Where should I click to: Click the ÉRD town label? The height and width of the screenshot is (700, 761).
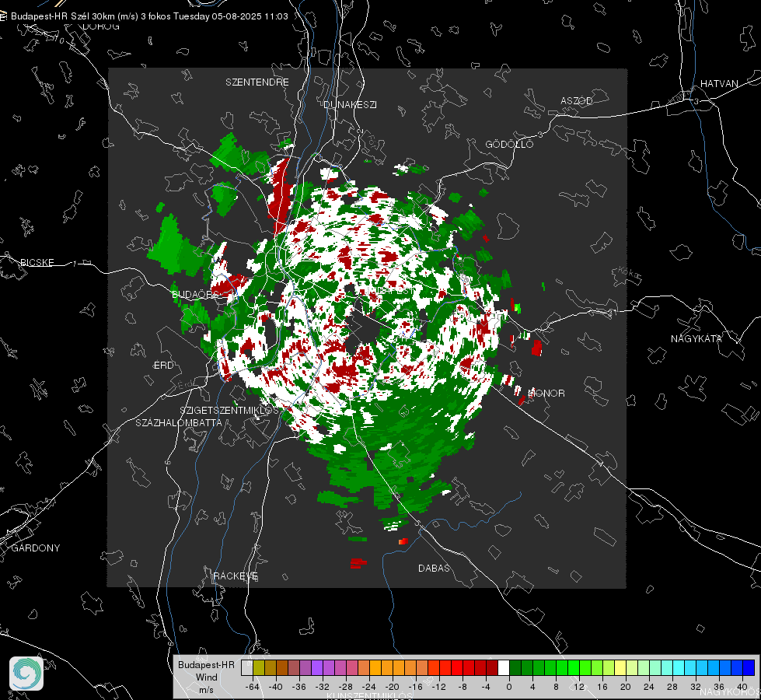(163, 366)
